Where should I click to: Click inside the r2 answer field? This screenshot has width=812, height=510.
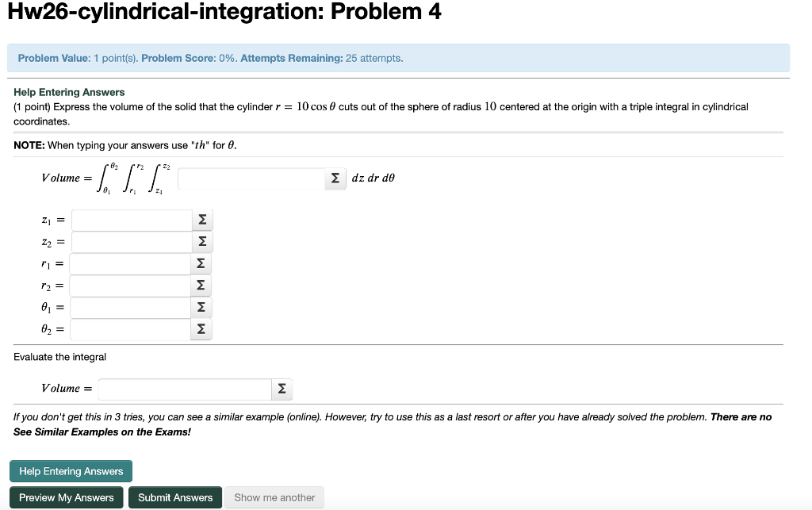[x=131, y=285]
